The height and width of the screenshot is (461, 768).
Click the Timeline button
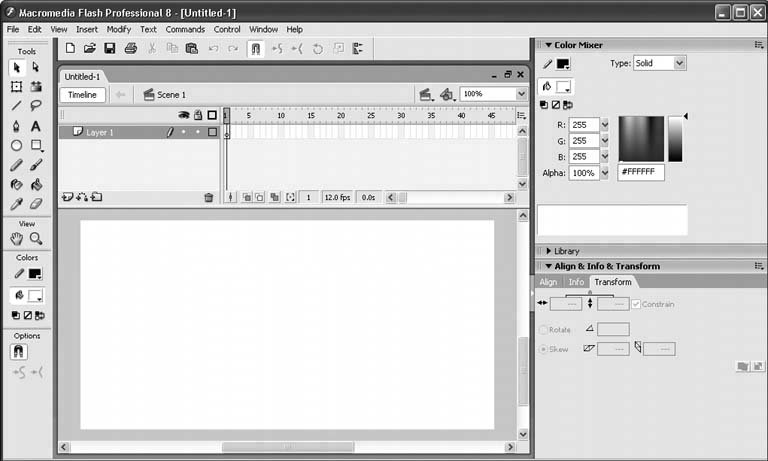[82, 94]
